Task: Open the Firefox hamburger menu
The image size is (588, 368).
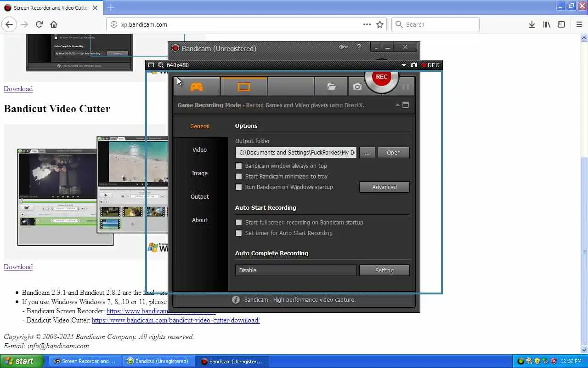Action: (579, 24)
